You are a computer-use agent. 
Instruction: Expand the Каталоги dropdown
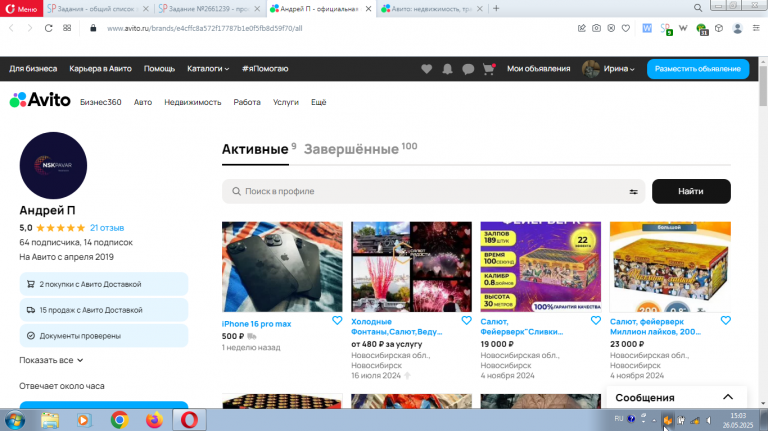tap(208, 69)
